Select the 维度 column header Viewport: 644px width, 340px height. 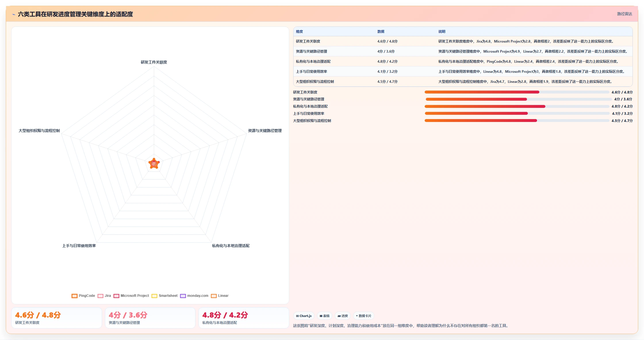[299, 32]
